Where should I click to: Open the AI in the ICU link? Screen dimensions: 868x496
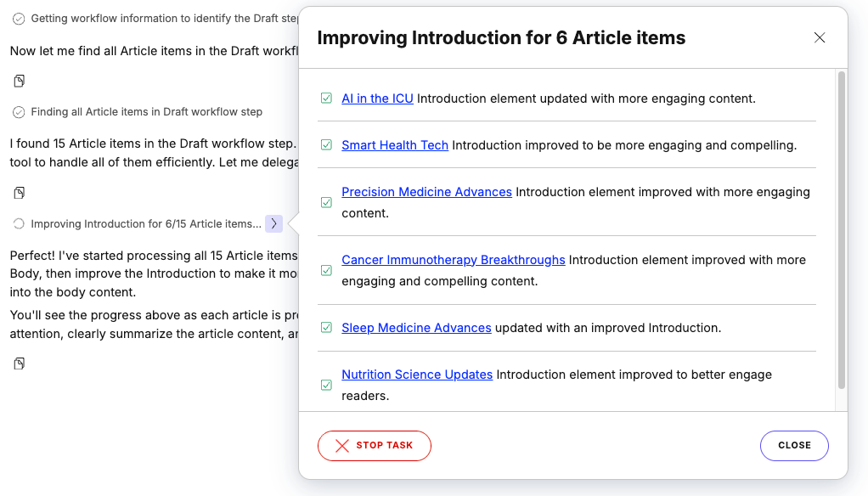(x=377, y=99)
